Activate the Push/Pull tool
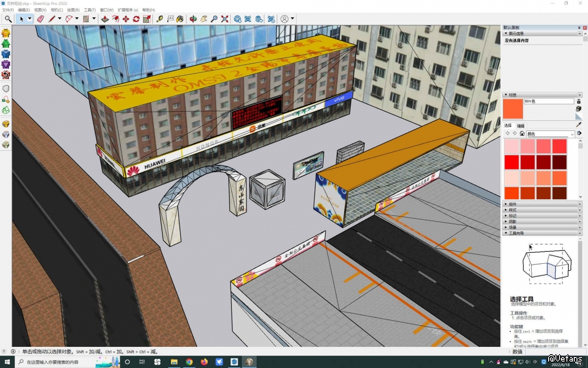The height and width of the screenshot is (368, 588). [x=105, y=19]
